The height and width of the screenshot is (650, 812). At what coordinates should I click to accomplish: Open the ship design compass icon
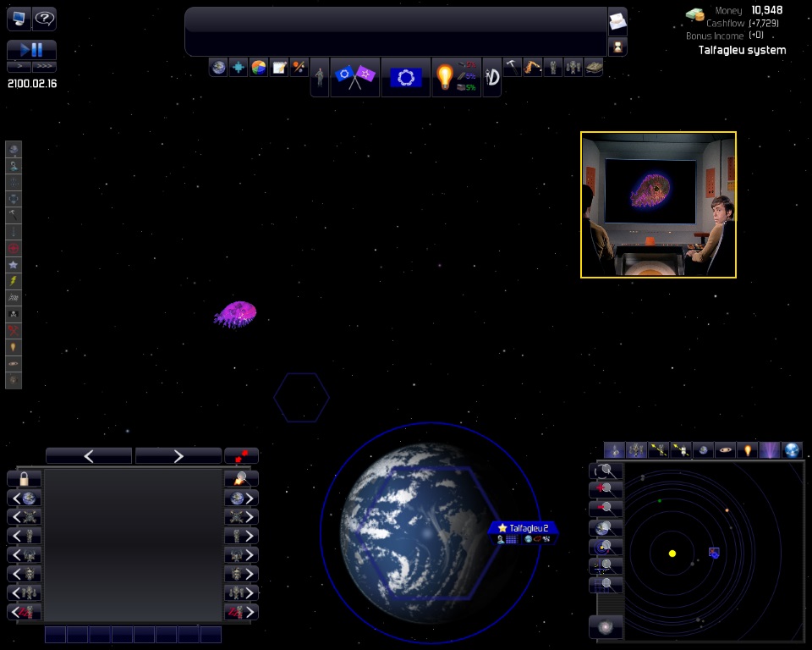[x=492, y=78]
